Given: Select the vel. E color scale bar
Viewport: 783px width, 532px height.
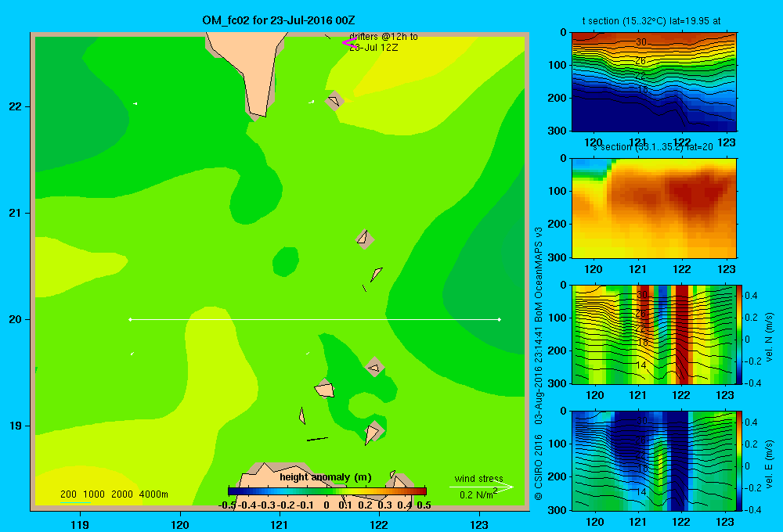Looking at the screenshot, I should tap(739, 461).
